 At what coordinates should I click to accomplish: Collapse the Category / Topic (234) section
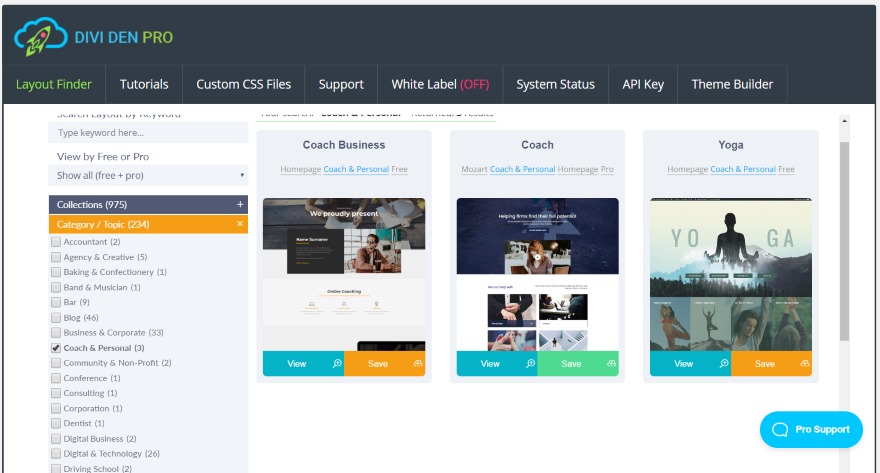coord(240,224)
